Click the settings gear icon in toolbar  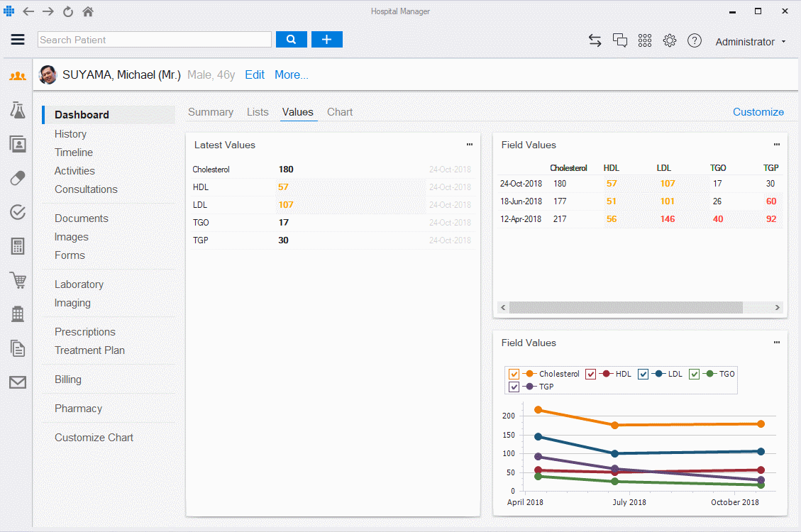(x=669, y=40)
